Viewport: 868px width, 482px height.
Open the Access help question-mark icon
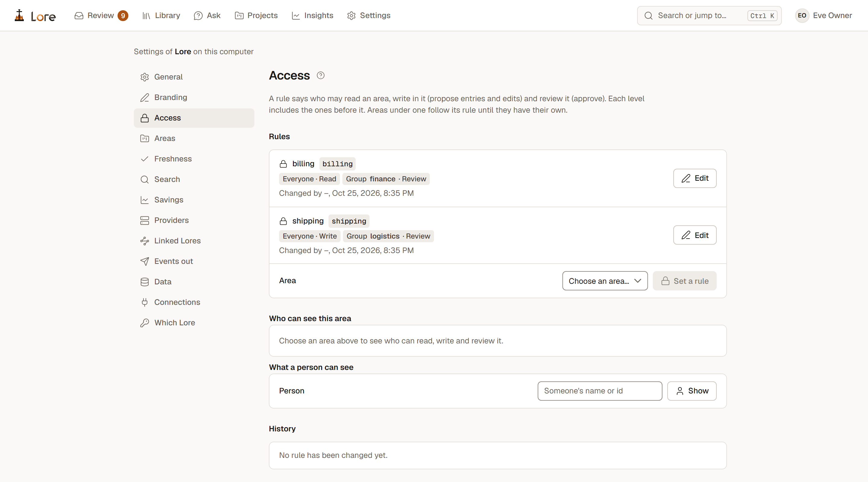320,75
